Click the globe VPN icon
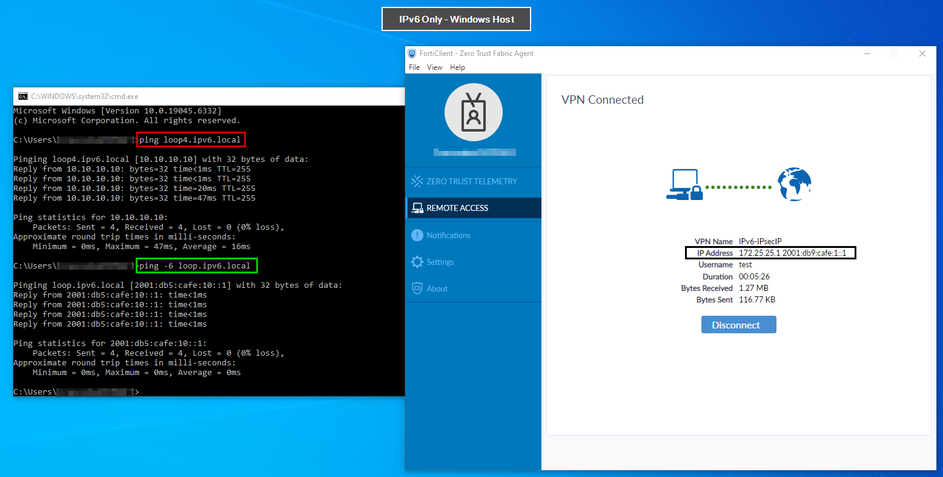 pos(794,185)
